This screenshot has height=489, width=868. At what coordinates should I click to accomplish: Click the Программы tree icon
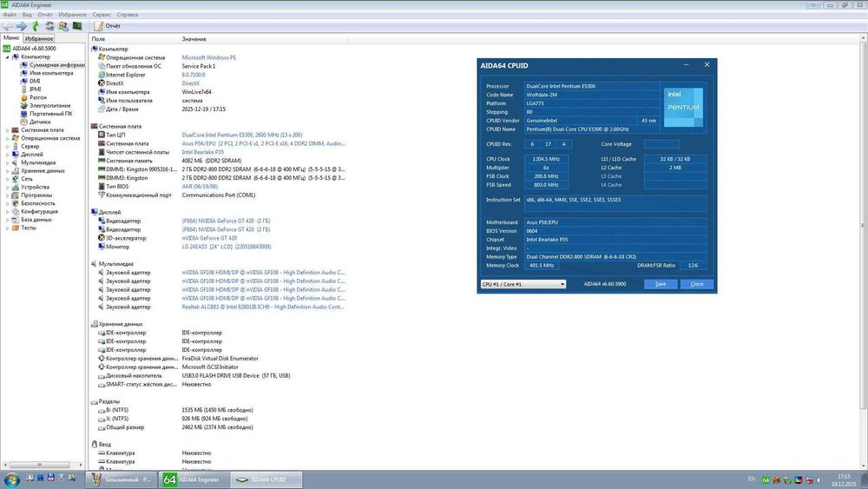click(x=16, y=195)
